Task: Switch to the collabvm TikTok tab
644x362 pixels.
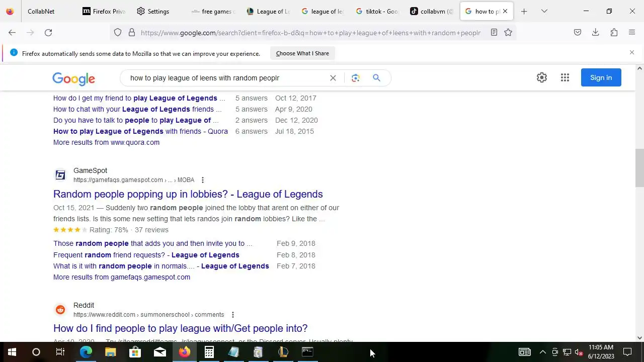Action: (x=432, y=11)
